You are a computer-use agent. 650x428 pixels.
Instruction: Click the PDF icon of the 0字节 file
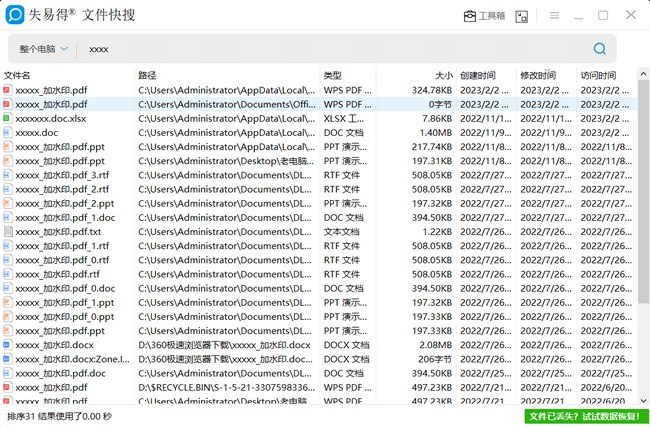point(7,104)
